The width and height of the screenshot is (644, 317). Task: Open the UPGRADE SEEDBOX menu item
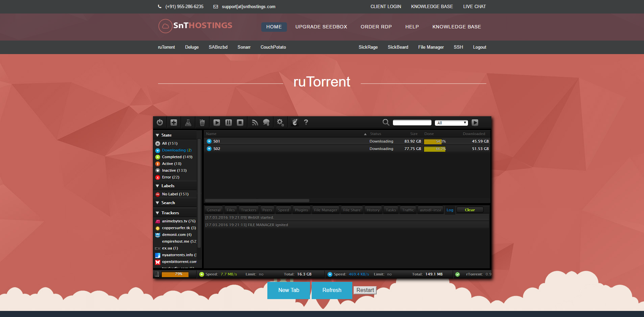tap(321, 27)
